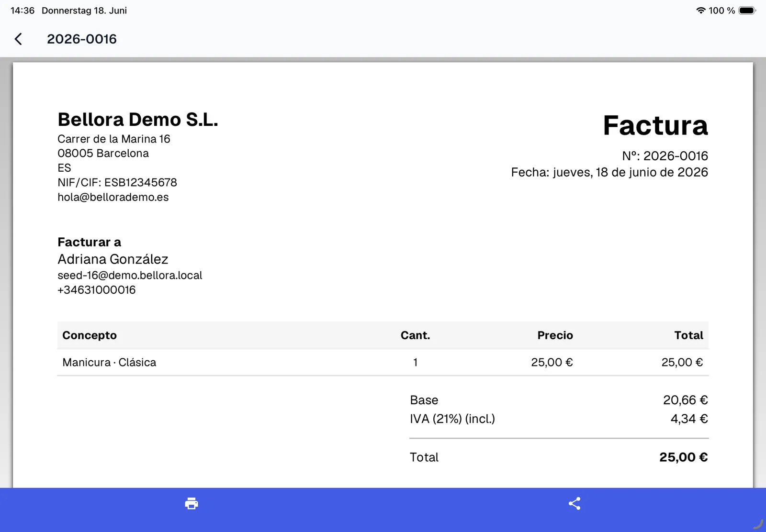The image size is (766, 532).
Task: Select the Concepto column header
Action: (x=90, y=335)
